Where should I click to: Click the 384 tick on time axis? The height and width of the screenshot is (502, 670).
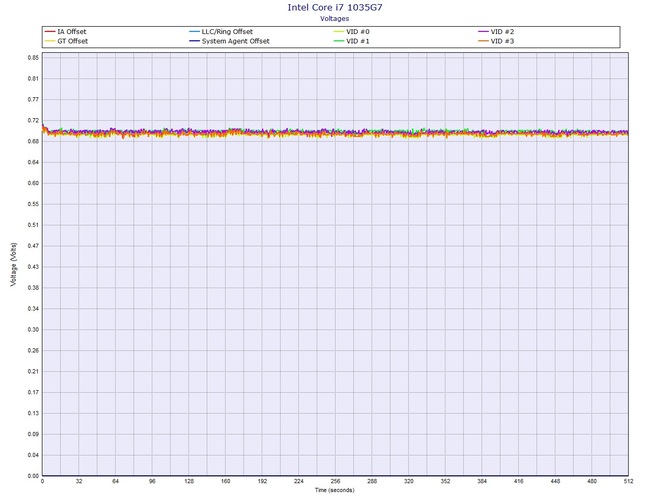click(482, 481)
